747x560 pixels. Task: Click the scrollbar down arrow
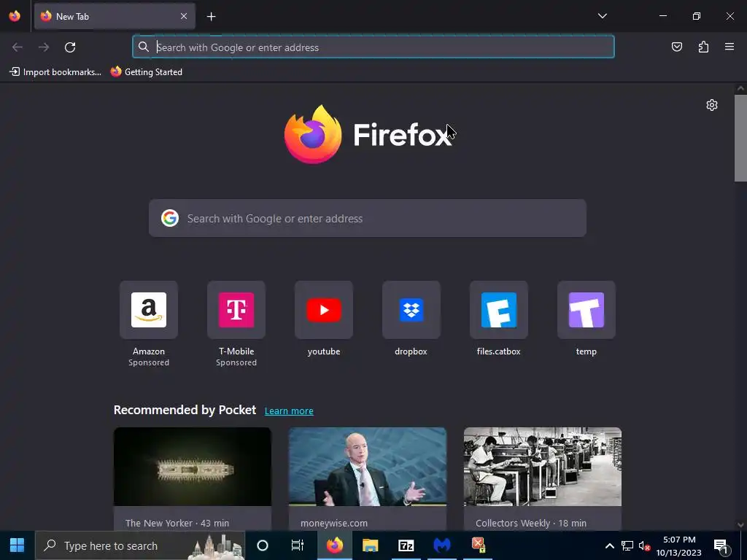pos(740,525)
